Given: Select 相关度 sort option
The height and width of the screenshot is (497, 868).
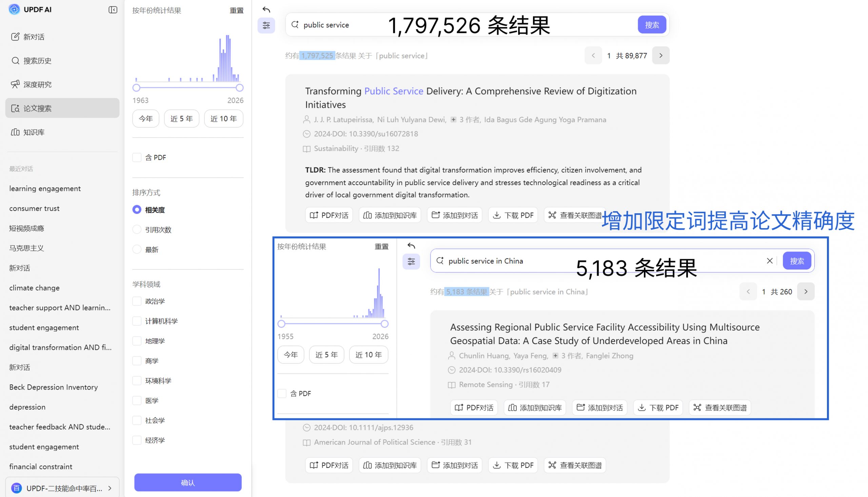Looking at the screenshot, I should (137, 210).
